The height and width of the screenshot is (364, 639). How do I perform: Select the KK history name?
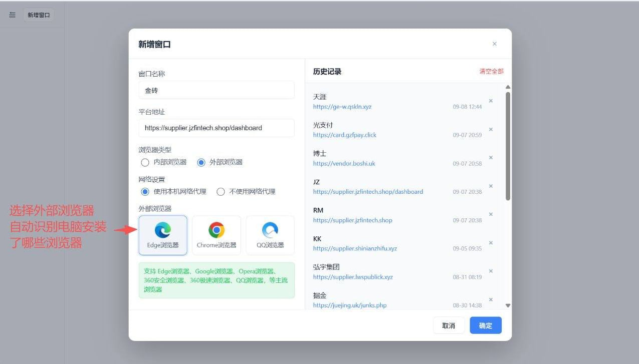coord(317,239)
